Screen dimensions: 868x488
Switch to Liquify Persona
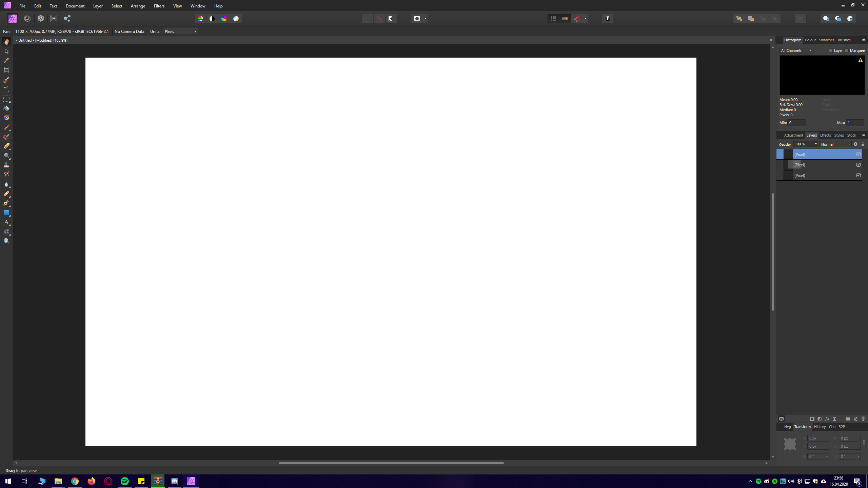pyautogui.click(x=27, y=19)
